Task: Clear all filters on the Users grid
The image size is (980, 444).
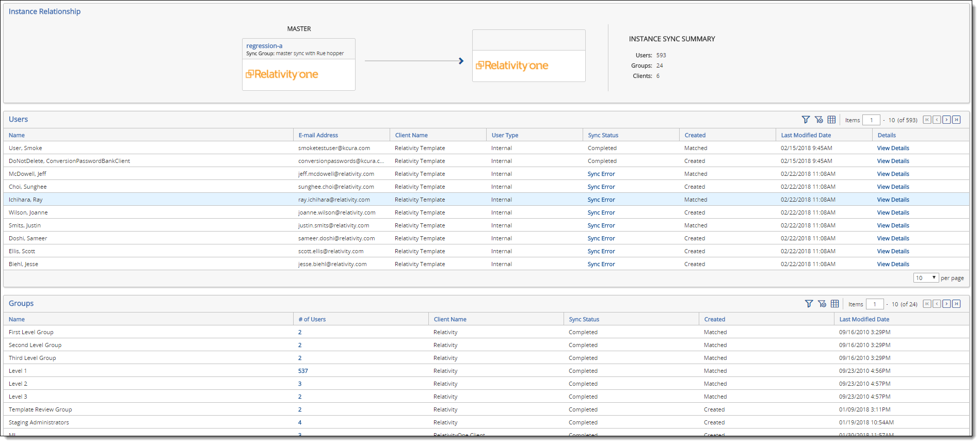Action: [x=818, y=120]
